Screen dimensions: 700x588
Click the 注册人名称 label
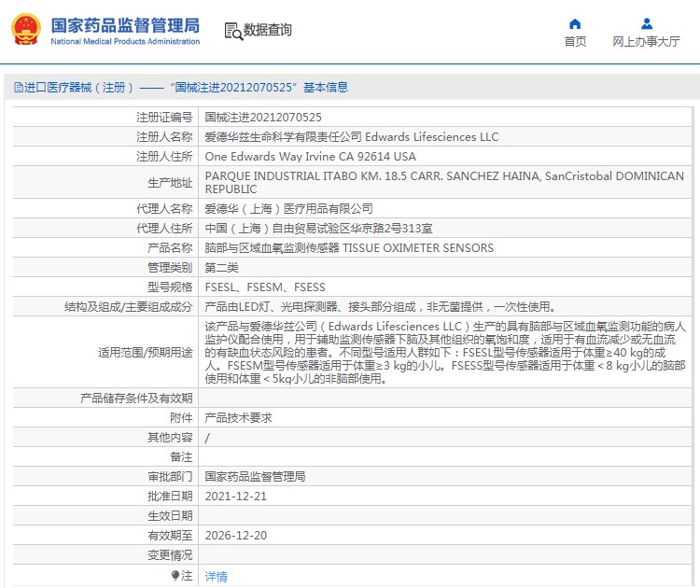[x=164, y=137]
